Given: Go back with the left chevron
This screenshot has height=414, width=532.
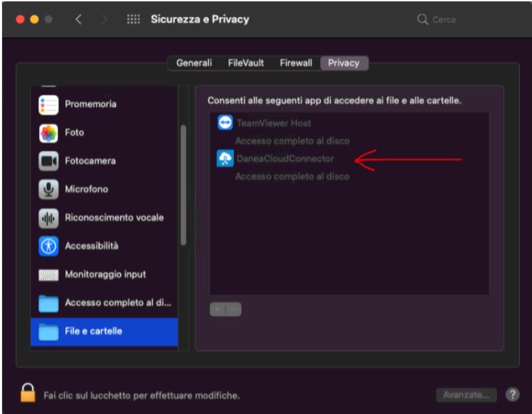Looking at the screenshot, I should (79, 19).
